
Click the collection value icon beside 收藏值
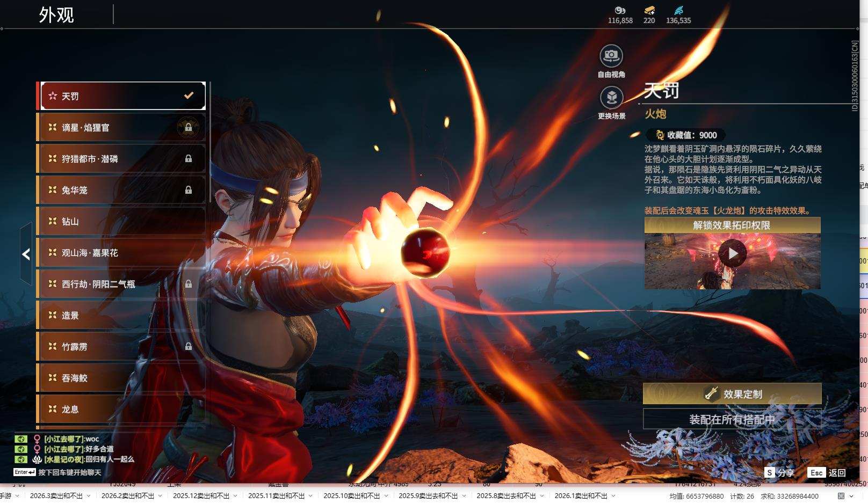coord(660,135)
